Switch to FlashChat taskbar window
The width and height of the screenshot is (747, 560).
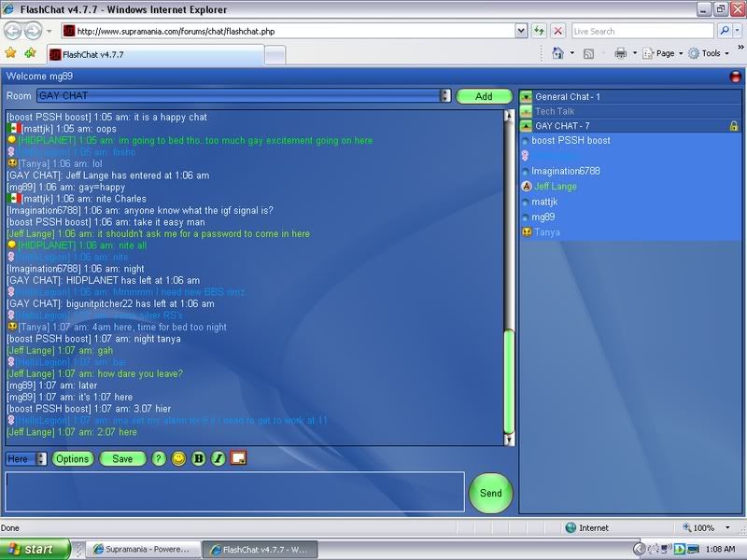(x=261, y=549)
